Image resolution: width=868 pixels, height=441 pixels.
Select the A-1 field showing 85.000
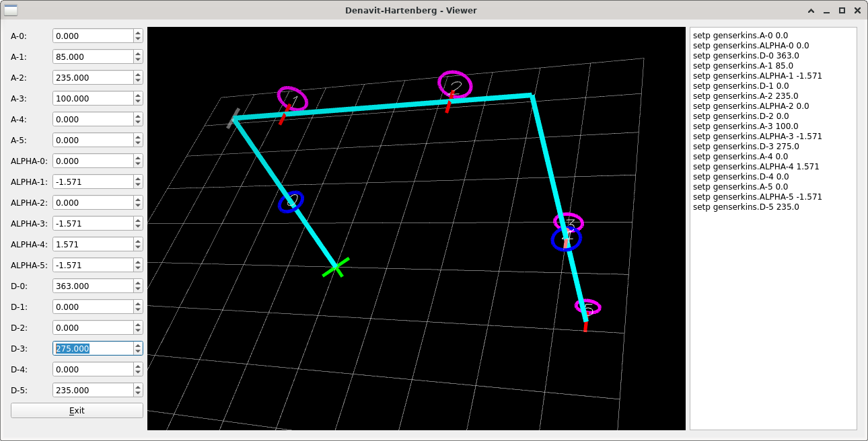point(93,56)
